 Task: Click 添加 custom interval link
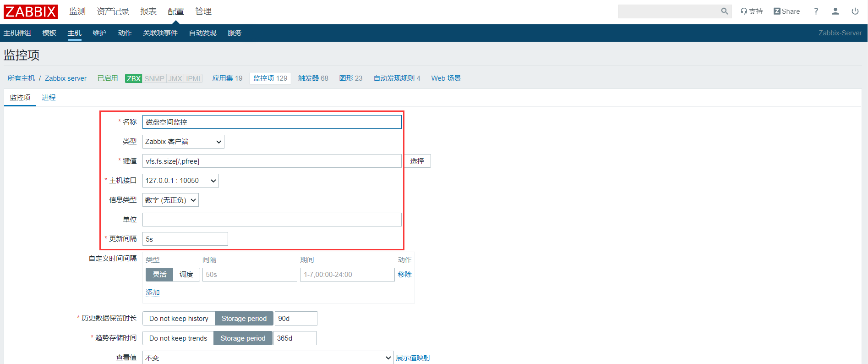click(153, 292)
